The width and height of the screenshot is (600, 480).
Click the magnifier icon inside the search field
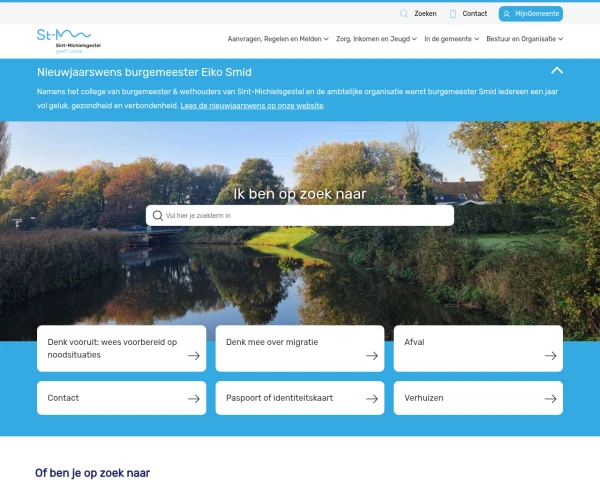click(158, 216)
